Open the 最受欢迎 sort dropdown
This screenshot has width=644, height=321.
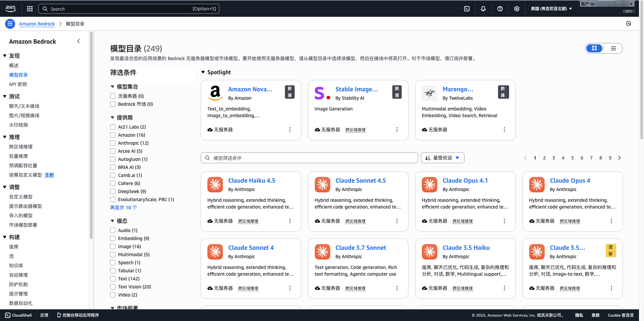click(442, 157)
